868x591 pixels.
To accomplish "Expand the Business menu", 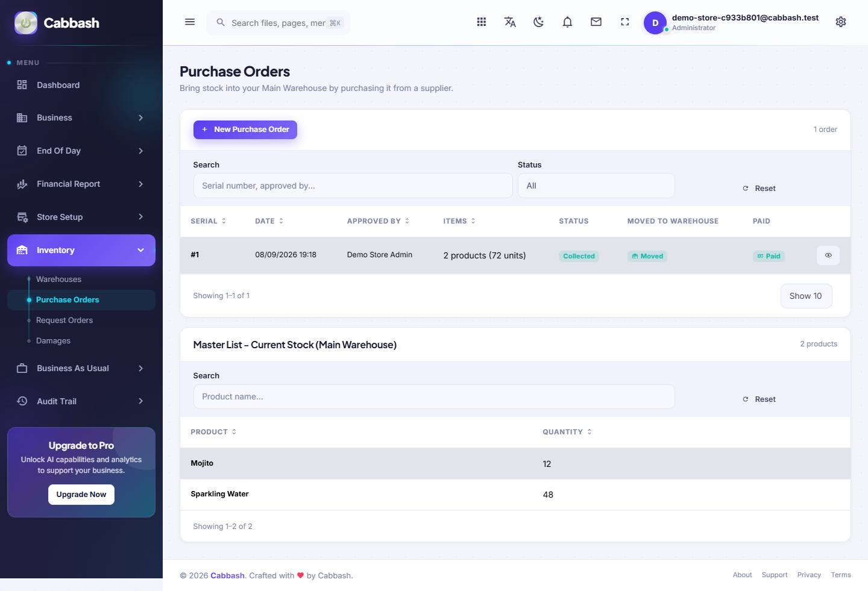I will [x=81, y=117].
